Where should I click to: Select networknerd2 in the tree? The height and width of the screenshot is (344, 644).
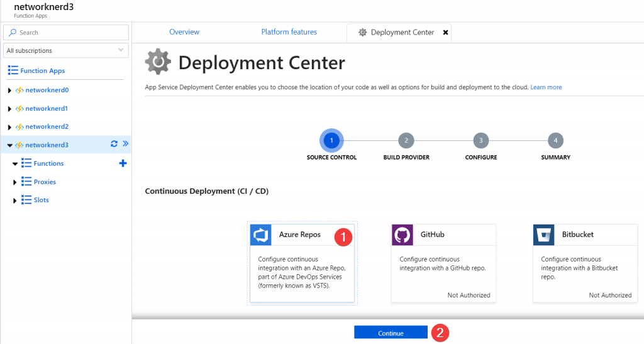click(47, 126)
